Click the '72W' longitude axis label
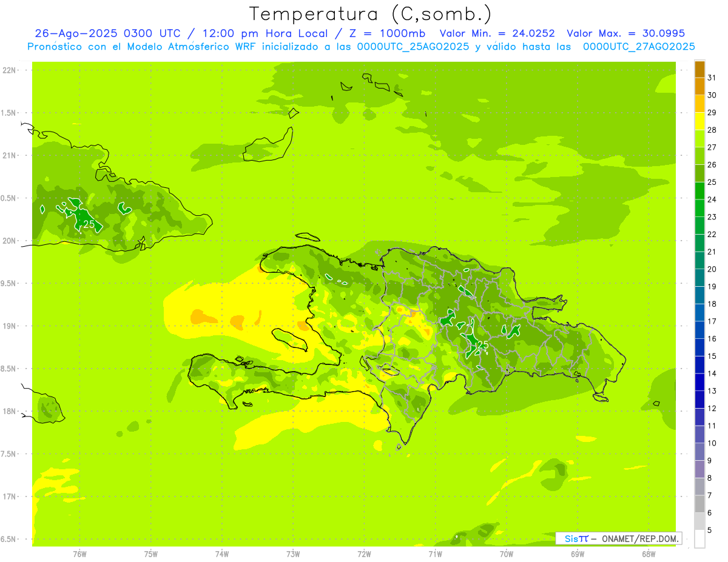The image size is (728, 562). 364,554
